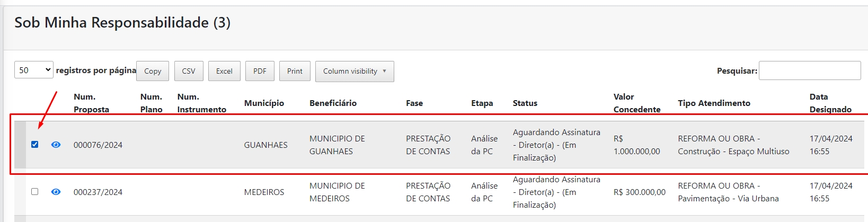Sort by Município column header
The image size is (868, 222).
[x=264, y=103]
